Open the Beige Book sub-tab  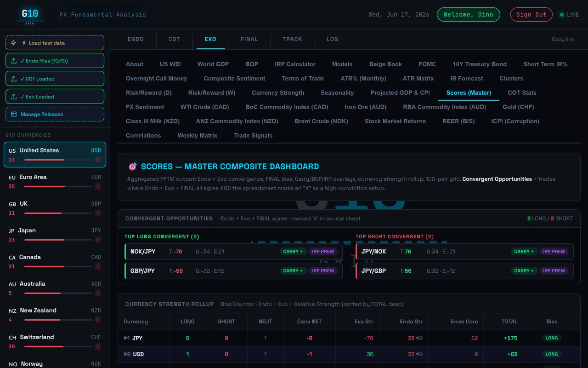[x=385, y=64]
